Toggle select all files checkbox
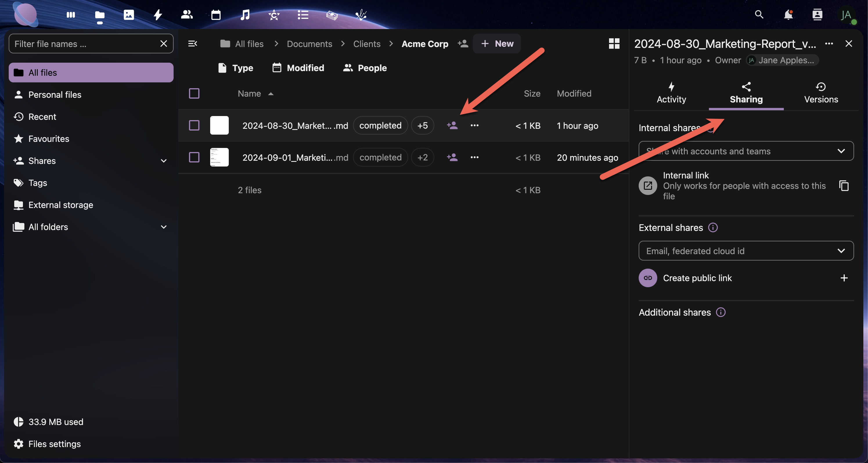This screenshot has width=868, height=463. (194, 93)
